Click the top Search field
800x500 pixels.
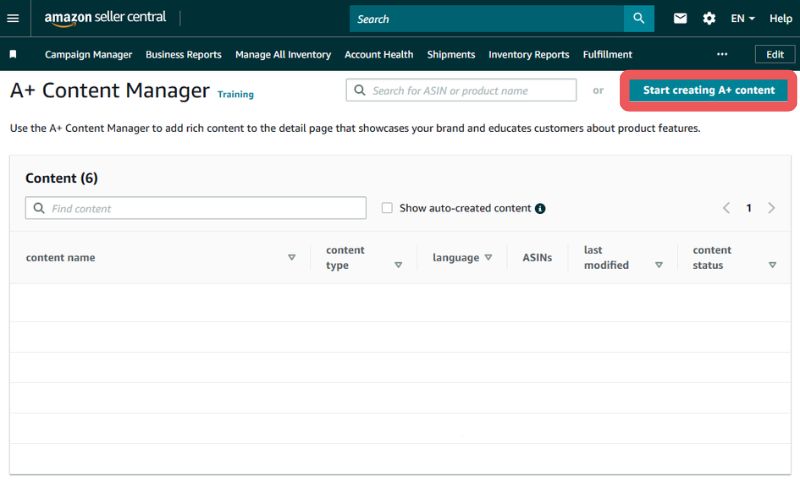coord(486,18)
